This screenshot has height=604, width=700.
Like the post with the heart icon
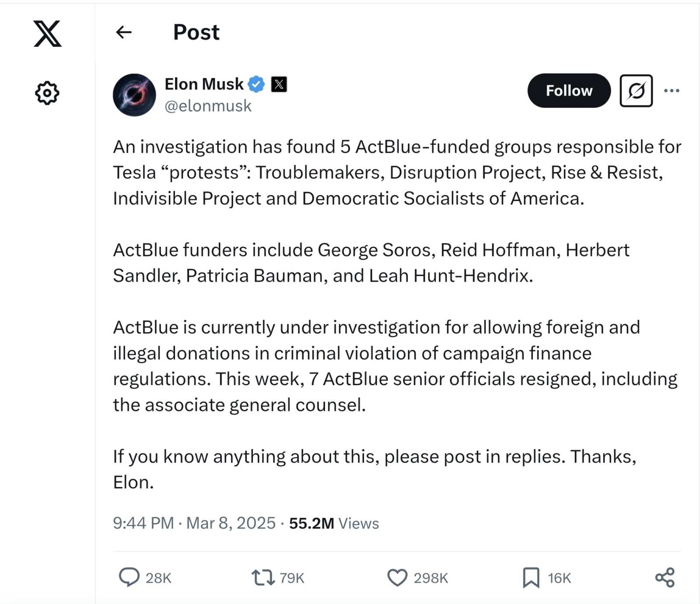pyautogui.click(x=397, y=577)
